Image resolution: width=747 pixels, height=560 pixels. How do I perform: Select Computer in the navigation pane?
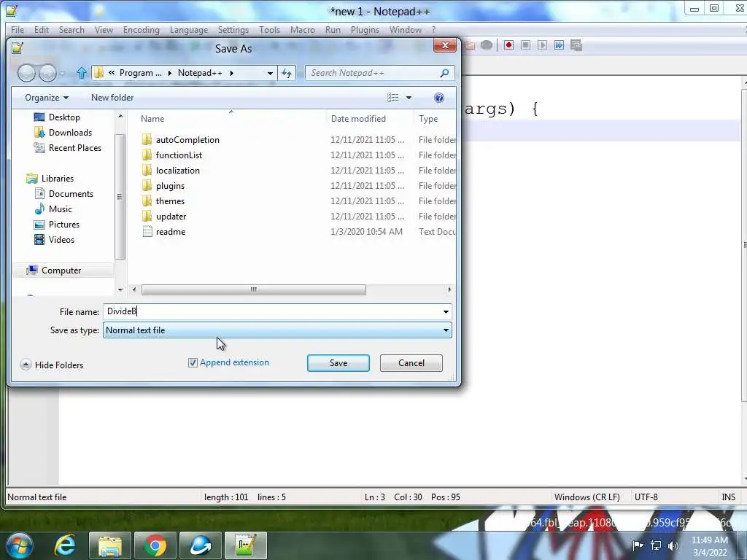click(61, 271)
